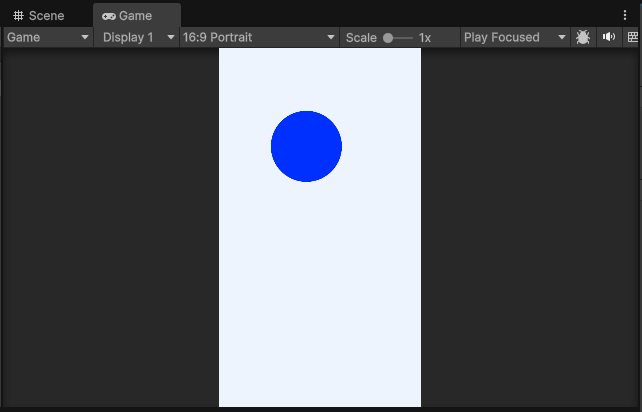The image size is (642, 412).
Task: Open the Display 1 dropdown
Action: click(x=137, y=37)
